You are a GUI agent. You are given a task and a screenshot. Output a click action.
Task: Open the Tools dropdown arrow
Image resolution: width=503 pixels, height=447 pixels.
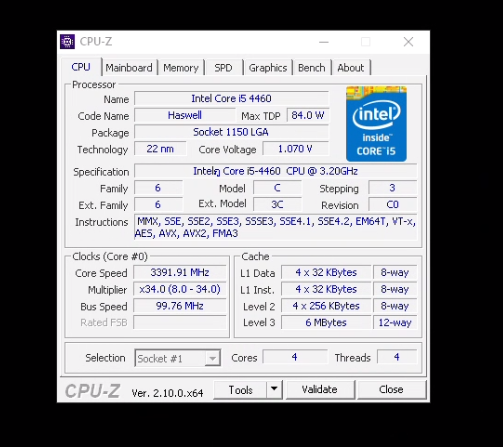[x=274, y=389]
